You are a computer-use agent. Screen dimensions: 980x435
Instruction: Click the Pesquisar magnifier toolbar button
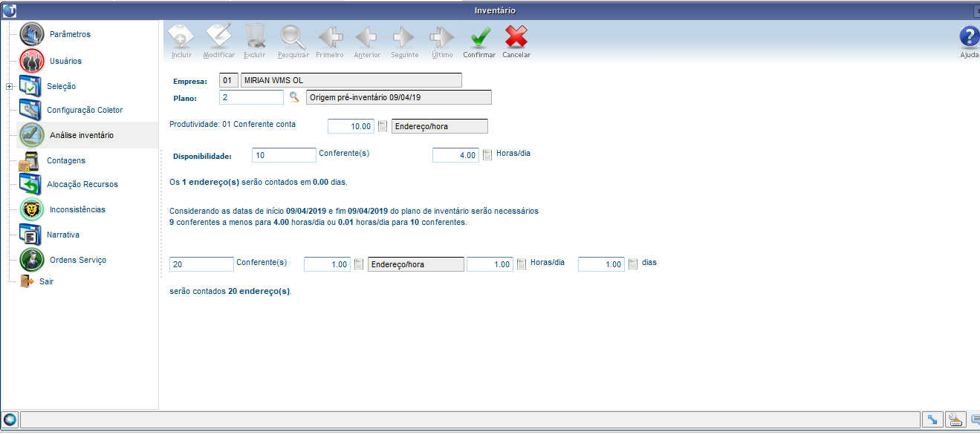tap(293, 41)
